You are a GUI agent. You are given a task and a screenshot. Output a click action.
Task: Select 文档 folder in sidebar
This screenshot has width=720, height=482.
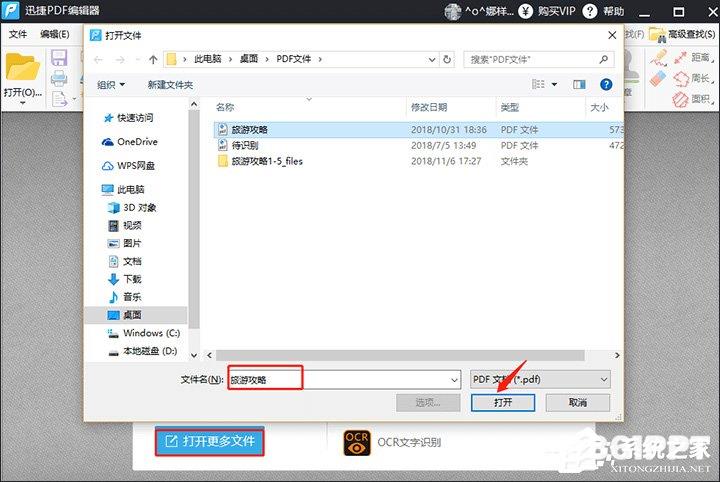pyautogui.click(x=125, y=261)
